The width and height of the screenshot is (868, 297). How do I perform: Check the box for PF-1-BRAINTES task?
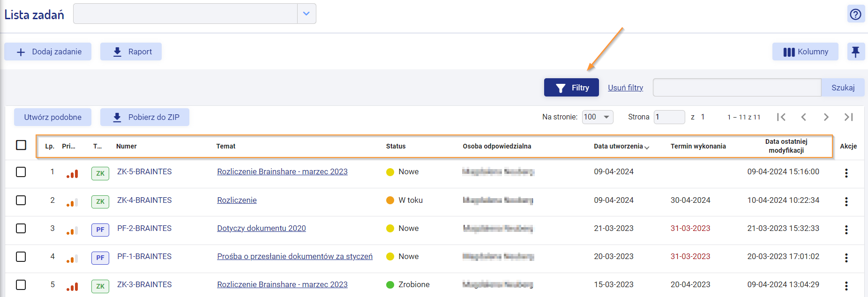point(21,257)
